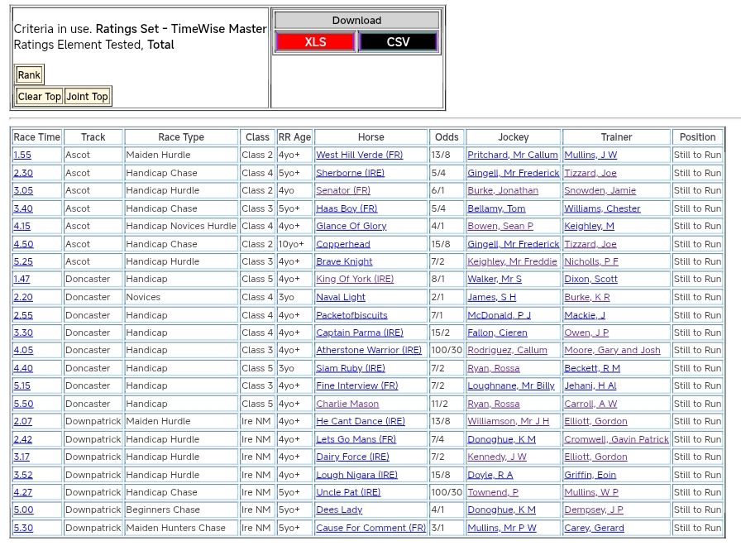Click horse Charlie Mason link
The height and width of the screenshot is (560, 741).
click(x=347, y=404)
